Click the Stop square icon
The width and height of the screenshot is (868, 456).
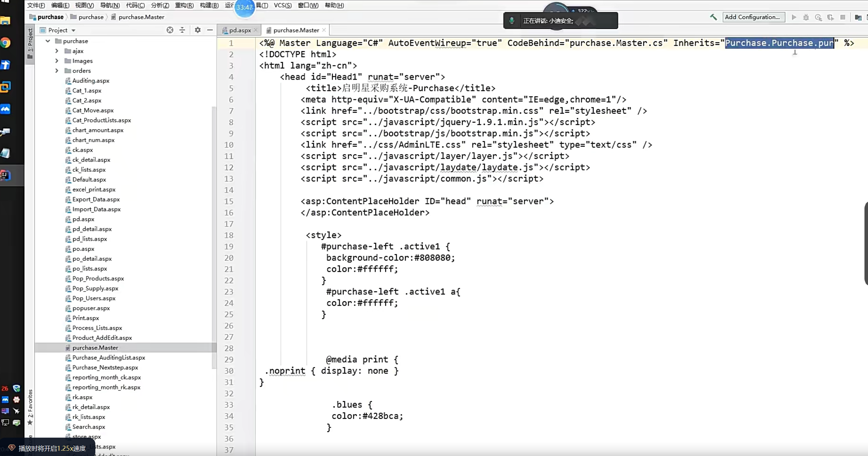tap(843, 17)
